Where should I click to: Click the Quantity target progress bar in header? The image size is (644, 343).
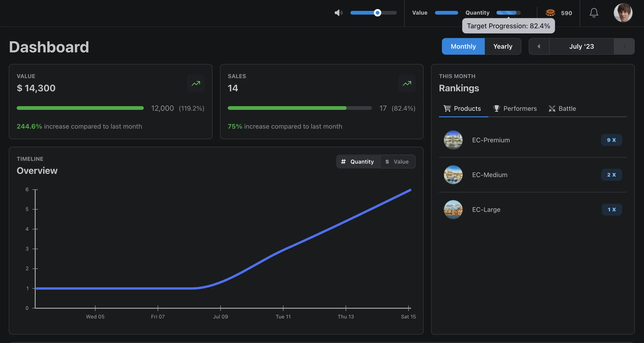coord(508,13)
